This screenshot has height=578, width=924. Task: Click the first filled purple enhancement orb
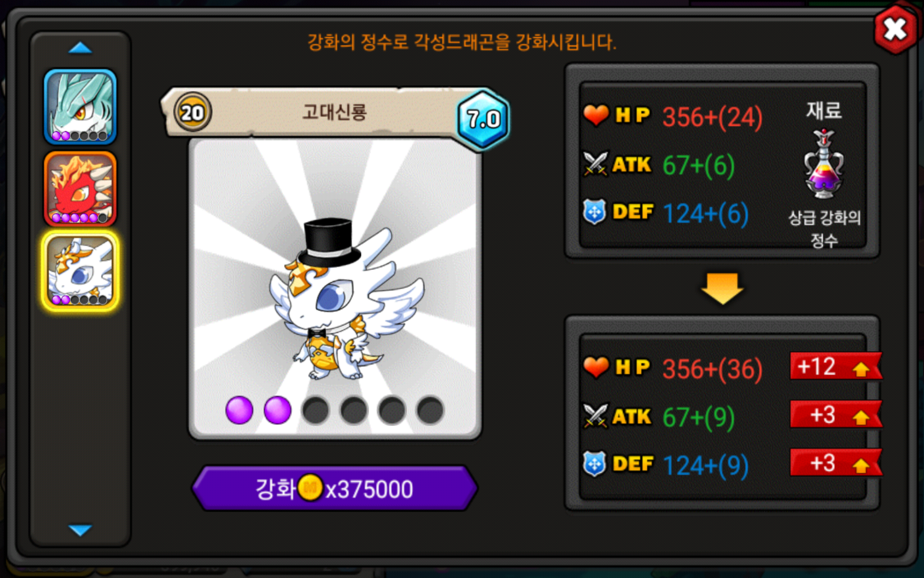pos(239,410)
